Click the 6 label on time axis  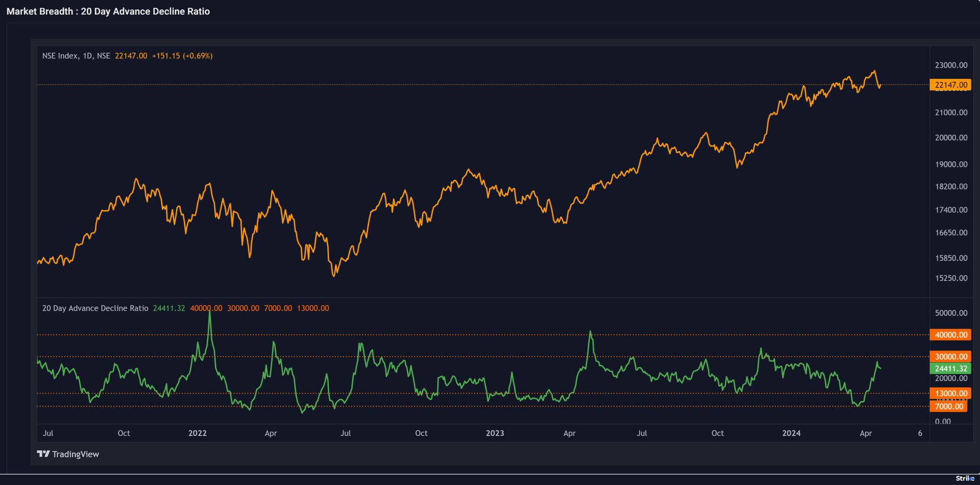tap(920, 433)
